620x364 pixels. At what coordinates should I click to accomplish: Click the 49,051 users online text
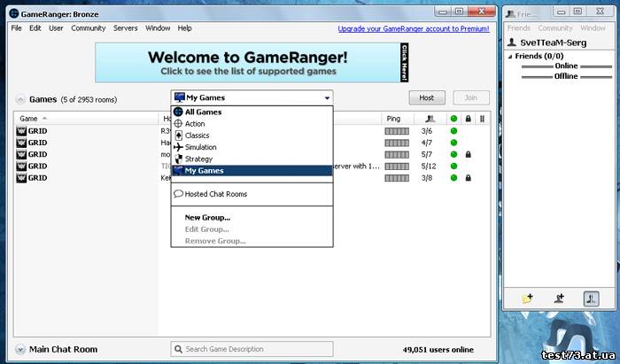(x=438, y=350)
